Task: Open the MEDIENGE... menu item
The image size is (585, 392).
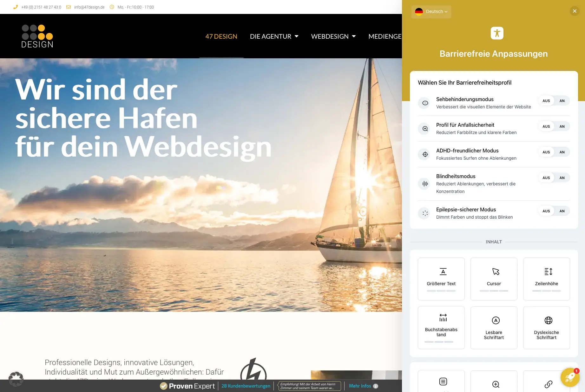Action: click(385, 36)
